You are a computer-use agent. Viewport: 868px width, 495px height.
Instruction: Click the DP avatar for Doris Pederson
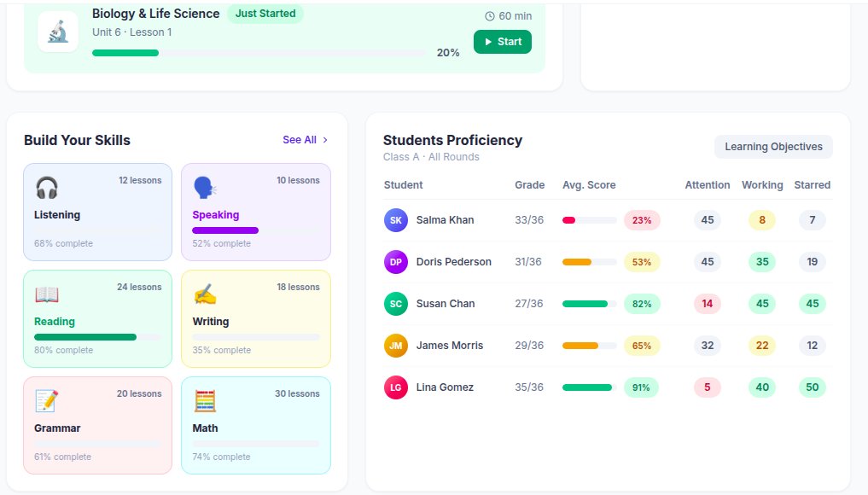pos(396,262)
